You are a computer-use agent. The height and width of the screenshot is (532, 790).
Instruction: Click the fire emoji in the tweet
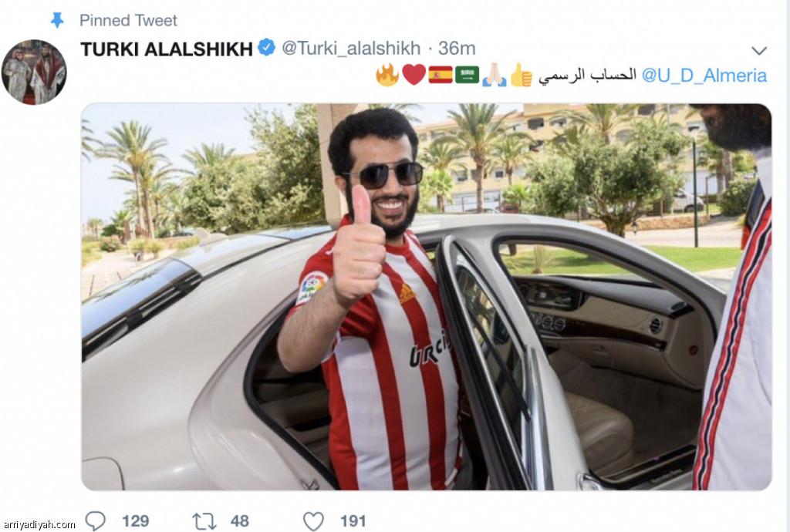point(387,75)
